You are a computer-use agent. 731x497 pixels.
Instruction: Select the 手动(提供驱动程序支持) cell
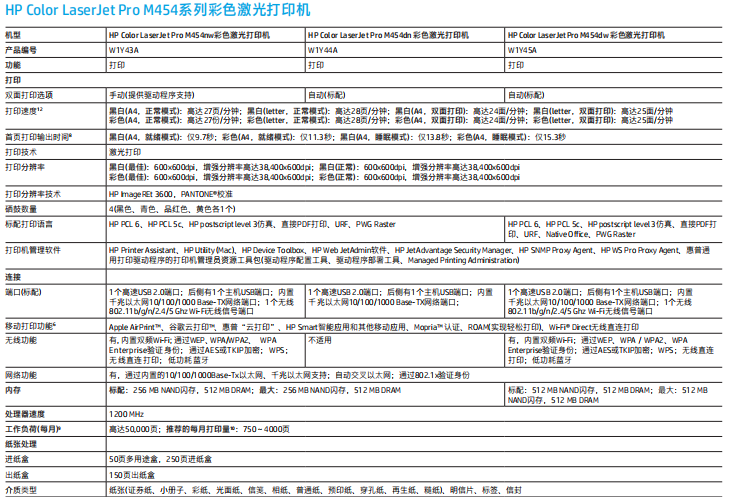click(x=152, y=95)
